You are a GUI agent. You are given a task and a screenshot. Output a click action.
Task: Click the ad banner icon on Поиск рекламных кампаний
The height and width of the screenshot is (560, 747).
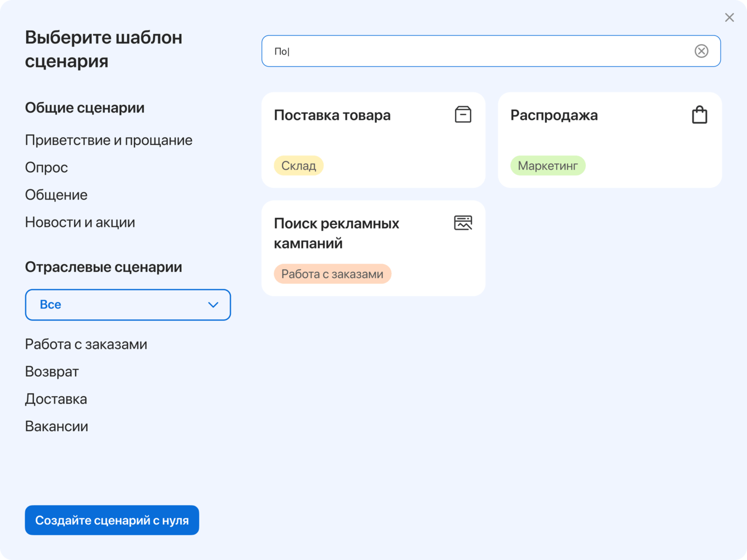pos(463,223)
